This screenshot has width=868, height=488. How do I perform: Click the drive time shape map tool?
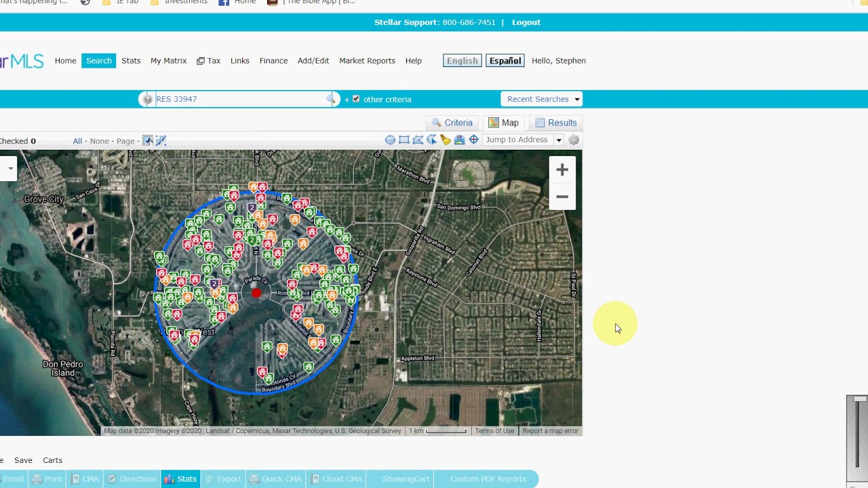(x=431, y=140)
